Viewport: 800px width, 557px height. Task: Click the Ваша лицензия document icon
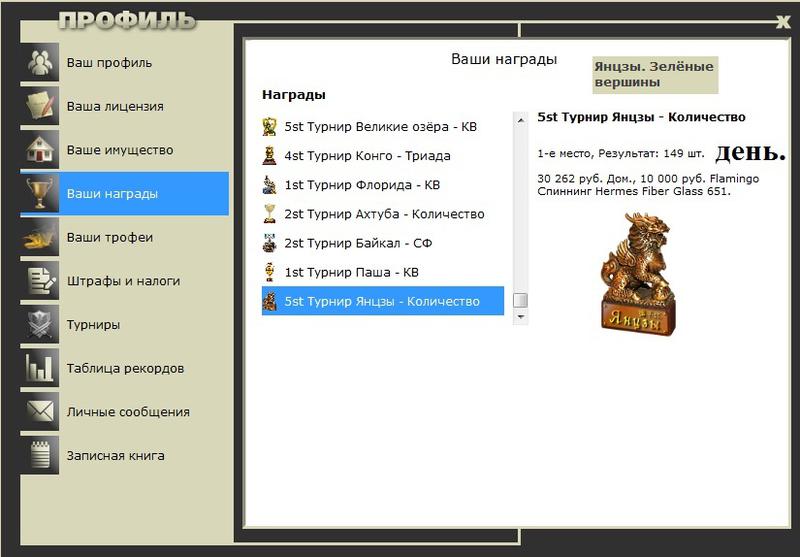pyautogui.click(x=40, y=106)
